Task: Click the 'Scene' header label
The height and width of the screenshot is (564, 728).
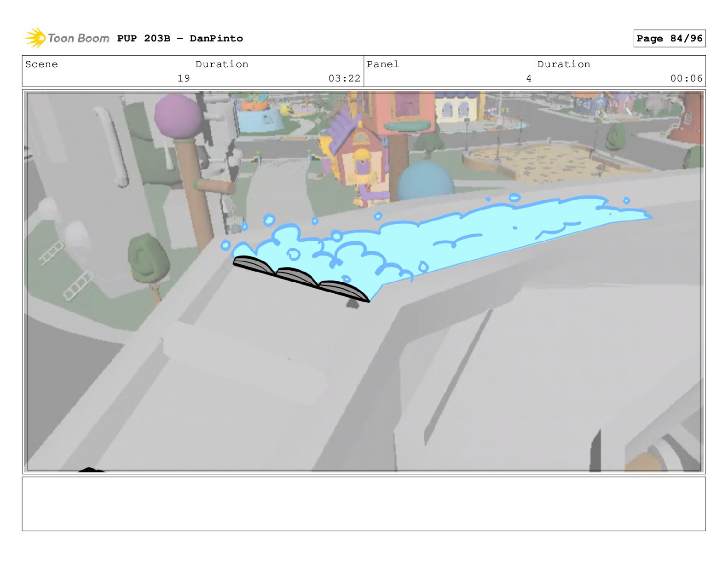Action: coord(41,64)
